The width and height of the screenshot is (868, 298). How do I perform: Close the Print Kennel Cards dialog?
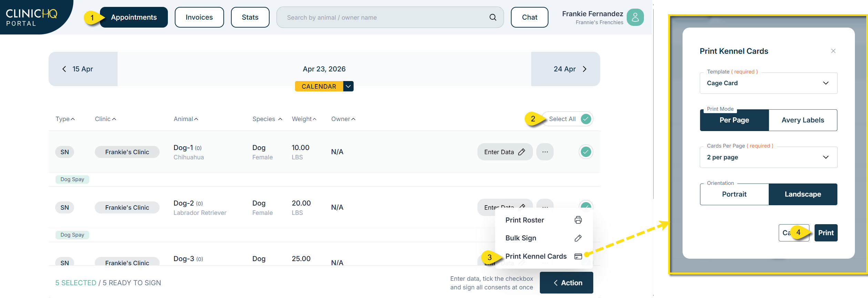(833, 51)
